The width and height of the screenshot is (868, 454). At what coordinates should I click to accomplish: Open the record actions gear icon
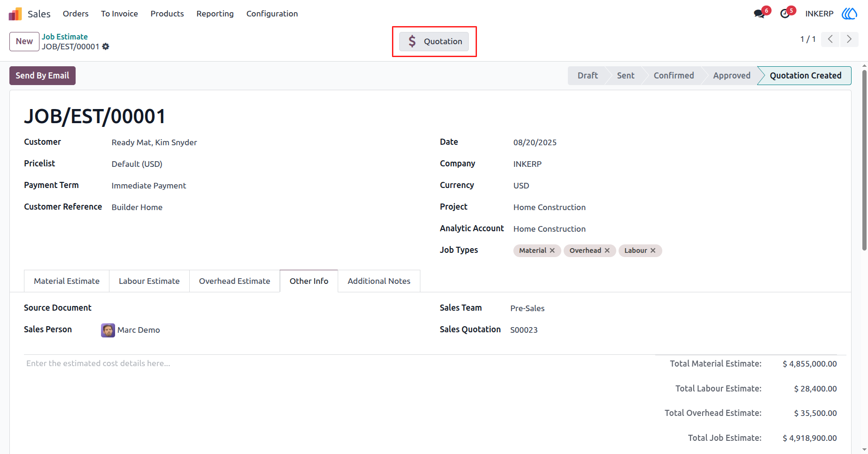click(106, 47)
